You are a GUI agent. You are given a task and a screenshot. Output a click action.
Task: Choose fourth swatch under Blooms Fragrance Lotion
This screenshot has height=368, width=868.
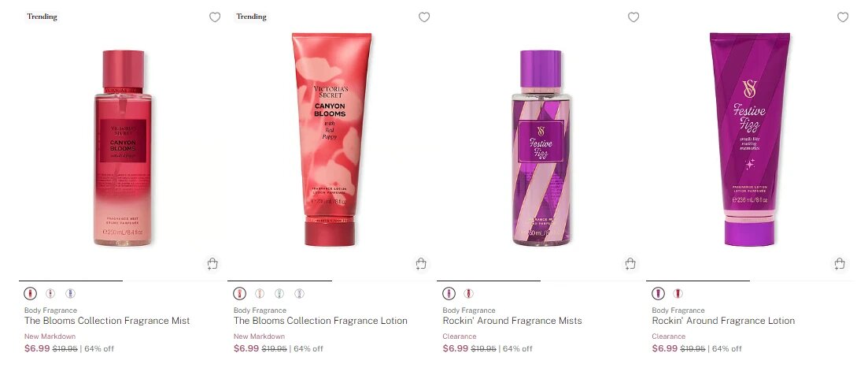(300, 293)
